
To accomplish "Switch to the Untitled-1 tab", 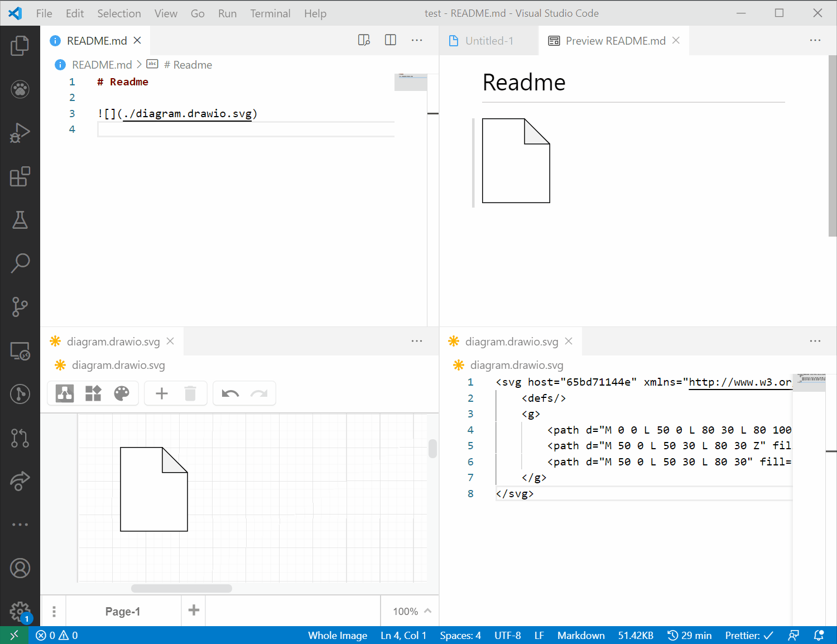I will pyautogui.click(x=489, y=41).
